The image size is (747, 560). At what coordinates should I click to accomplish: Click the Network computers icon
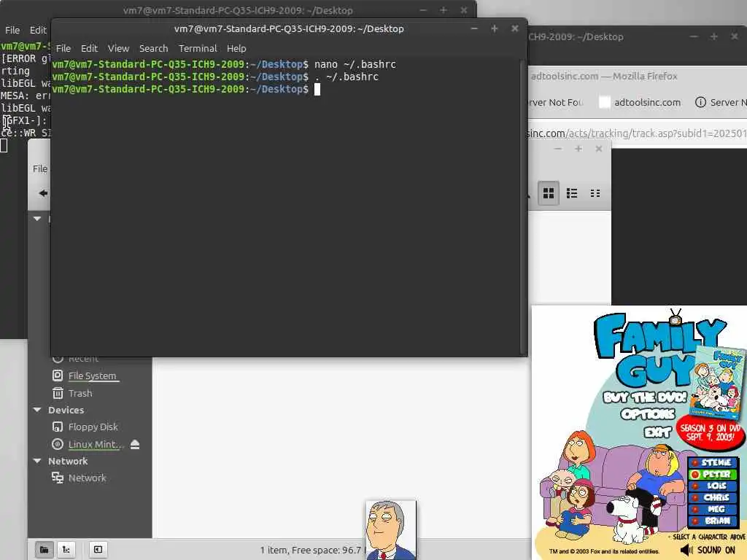point(57,478)
